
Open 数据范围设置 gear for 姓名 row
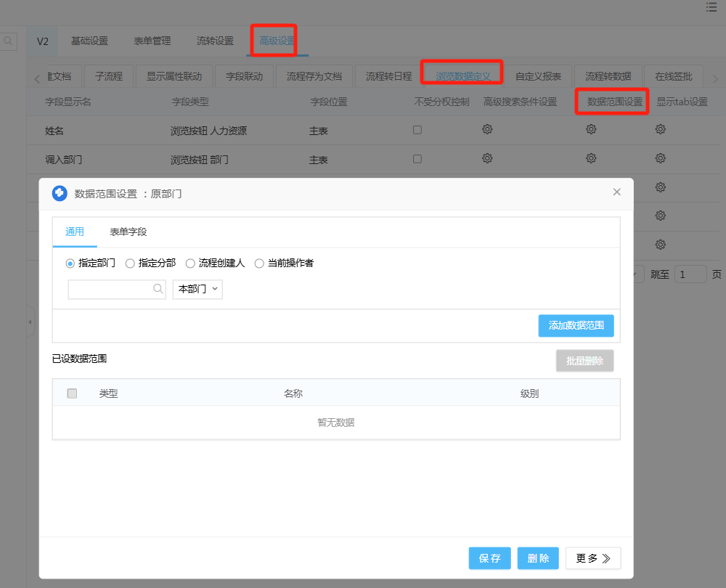[x=591, y=129]
